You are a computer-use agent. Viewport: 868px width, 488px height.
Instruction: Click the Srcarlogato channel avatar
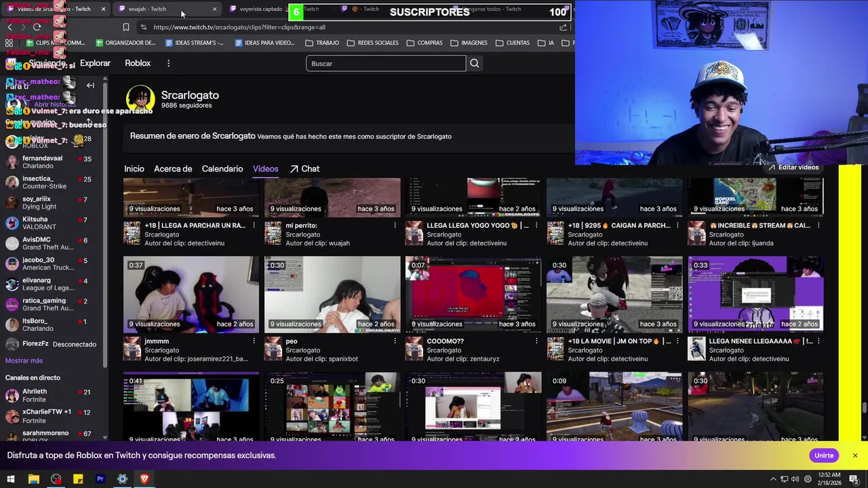140,99
